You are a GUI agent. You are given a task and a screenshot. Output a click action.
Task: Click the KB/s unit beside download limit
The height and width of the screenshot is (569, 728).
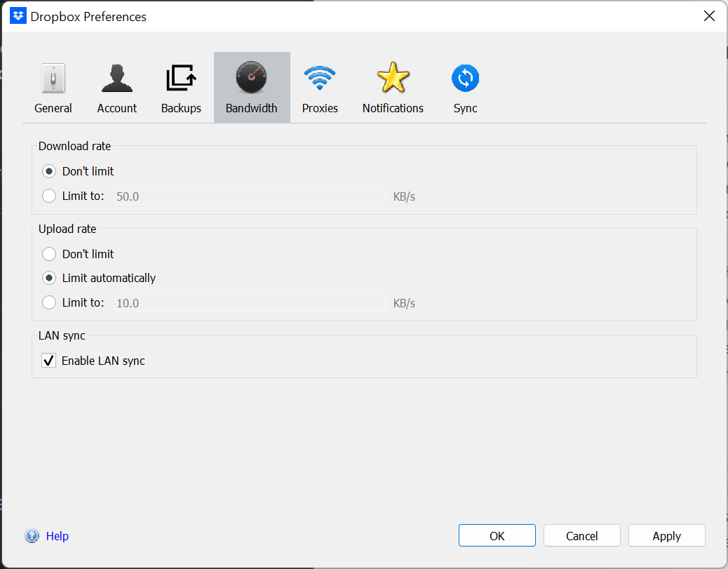[x=404, y=196]
